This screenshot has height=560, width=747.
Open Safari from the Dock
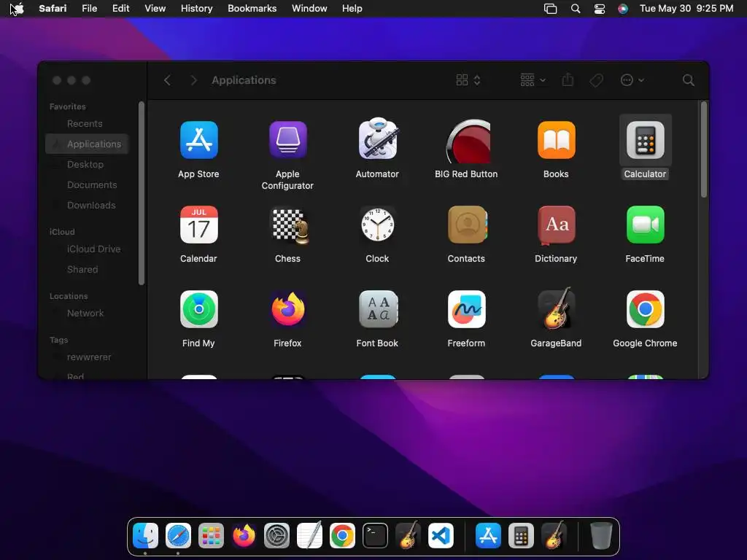tap(178, 536)
